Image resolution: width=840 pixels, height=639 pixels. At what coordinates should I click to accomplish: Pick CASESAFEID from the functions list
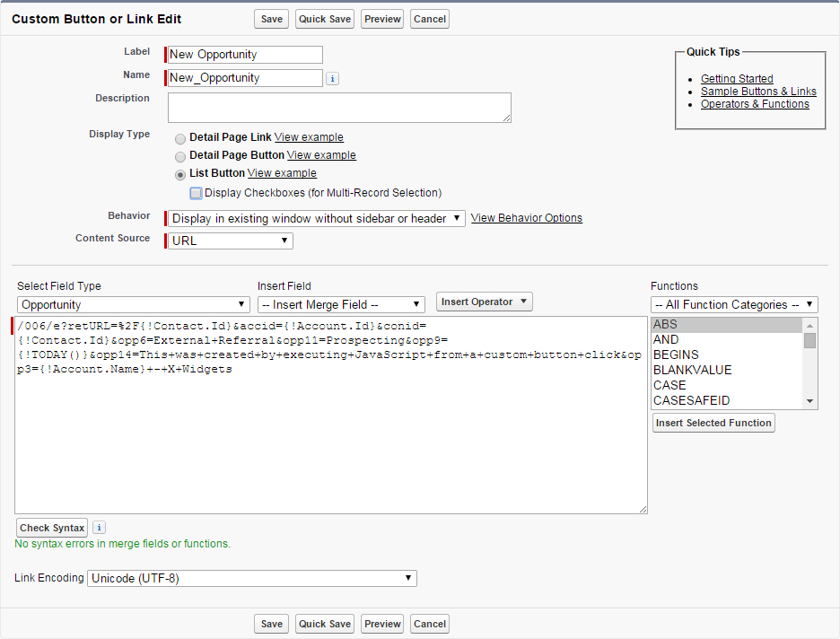point(691,400)
